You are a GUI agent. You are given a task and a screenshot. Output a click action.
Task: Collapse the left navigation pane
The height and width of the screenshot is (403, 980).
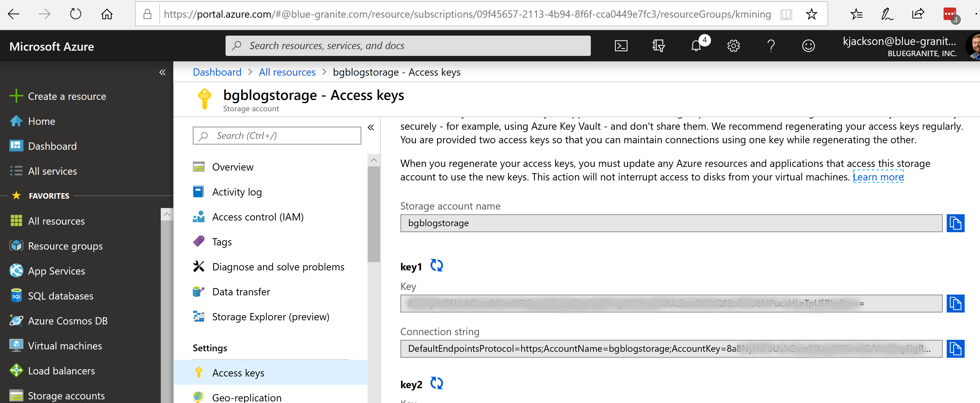point(162,72)
